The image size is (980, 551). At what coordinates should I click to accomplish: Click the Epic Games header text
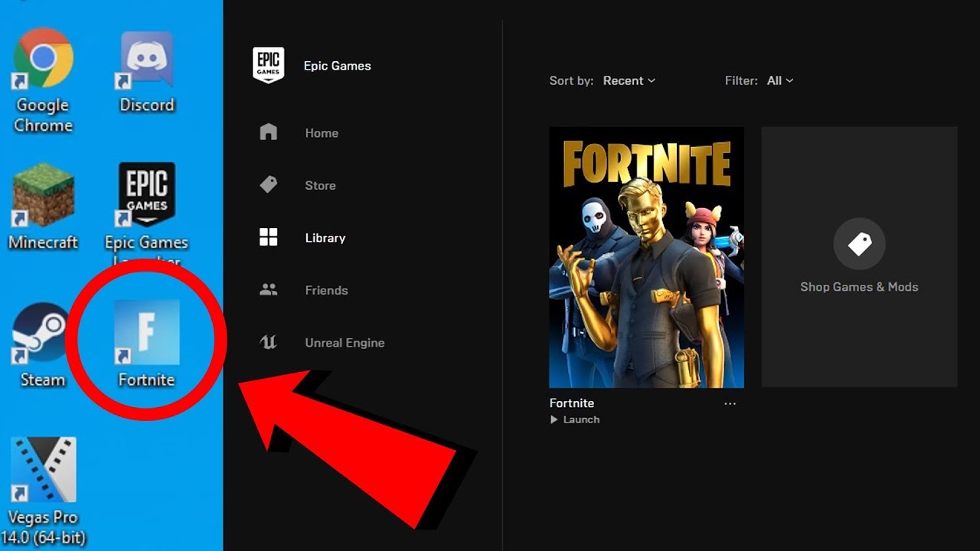337,66
